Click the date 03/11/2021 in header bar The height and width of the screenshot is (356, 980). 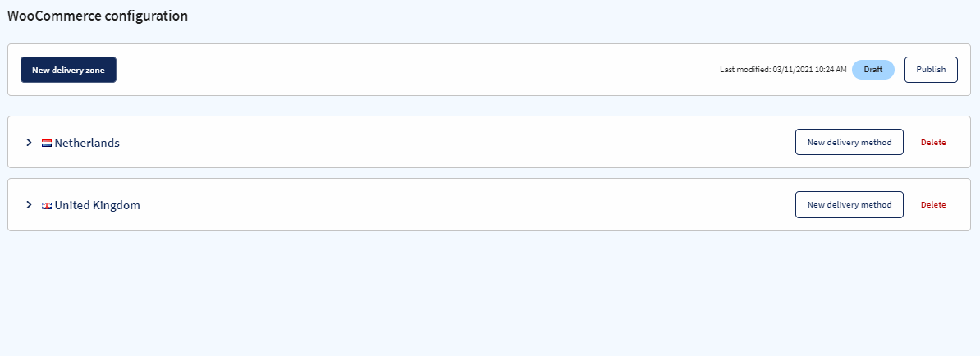coord(793,70)
